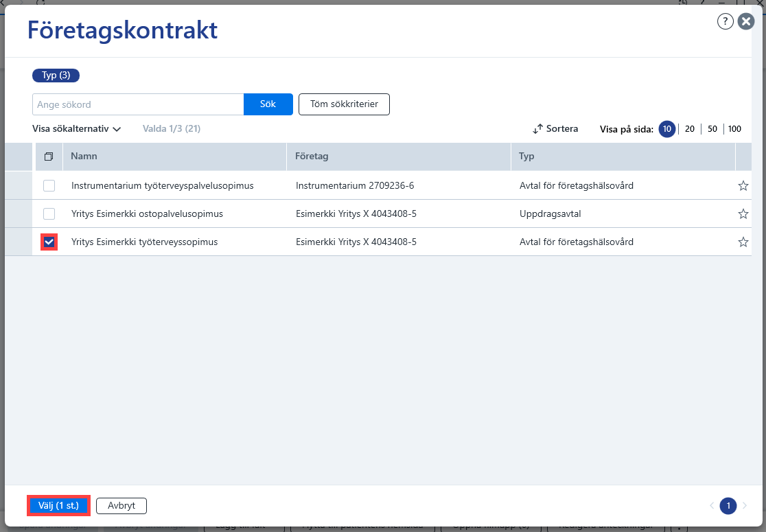The image size is (766, 532).
Task: Favorite the Instrumentarium työterveyspalvelusopimus star
Action: point(743,185)
